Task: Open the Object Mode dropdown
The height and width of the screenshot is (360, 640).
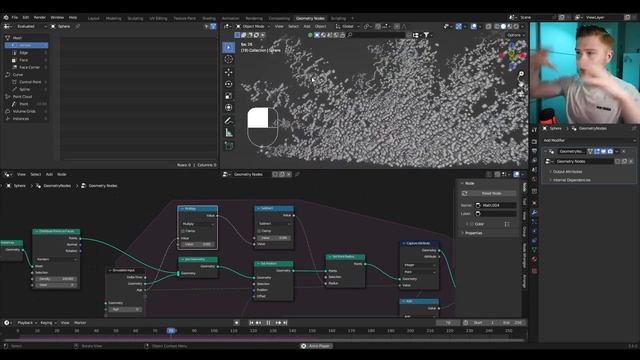Action: tap(253, 27)
